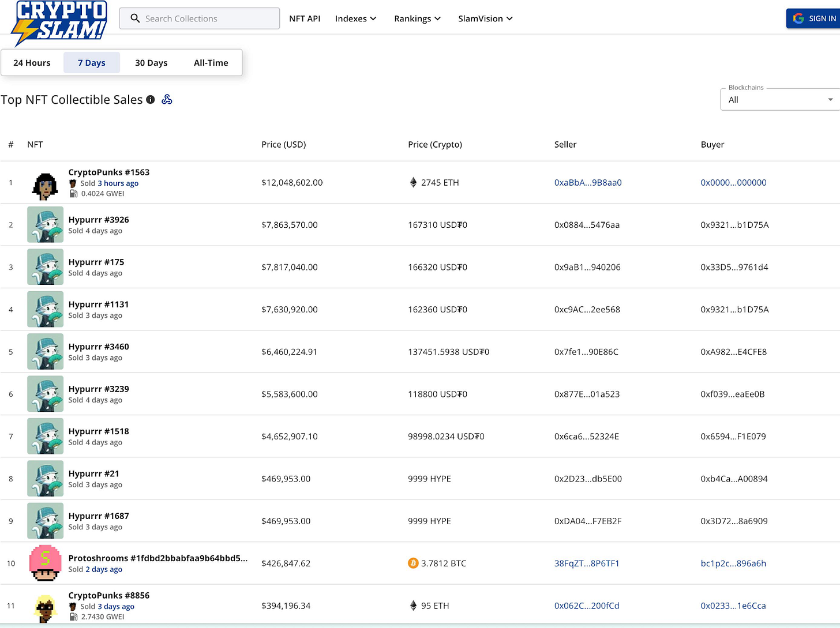Open the CryptoPunks #1563 thumbnail
The width and height of the screenshot is (840, 628).
45,185
